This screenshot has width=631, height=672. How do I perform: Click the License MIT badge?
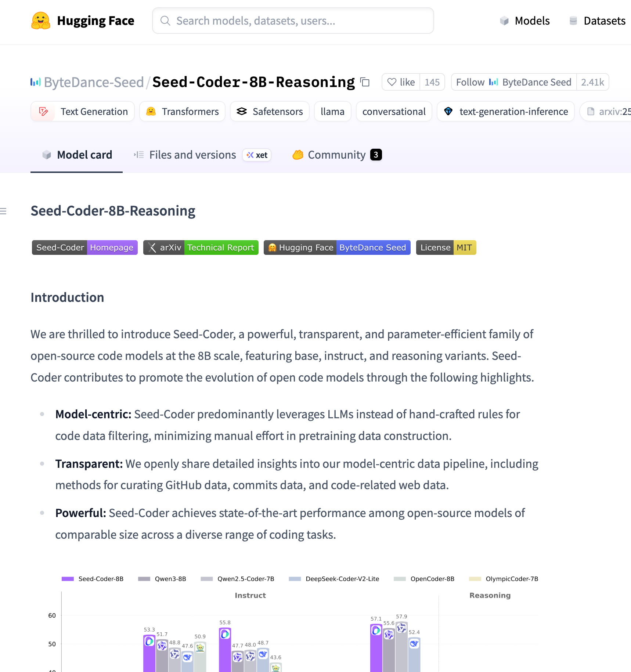[x=446, y=248]
